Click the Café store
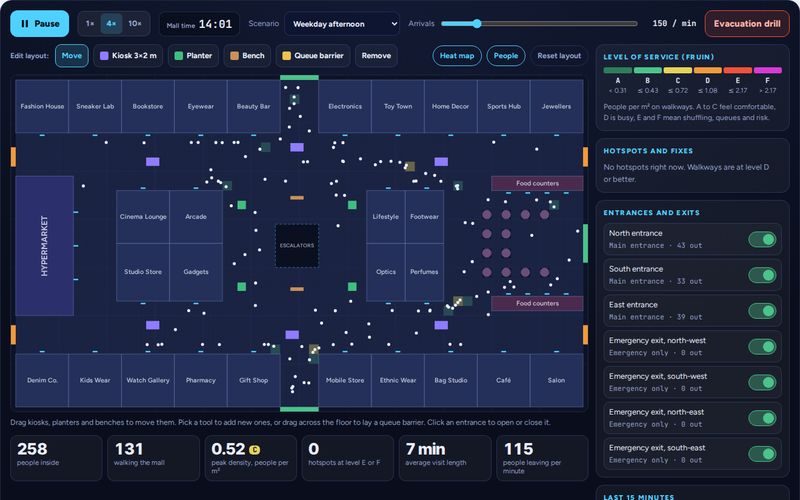Viewport: 800px width, 500px height. pos(504,380)
